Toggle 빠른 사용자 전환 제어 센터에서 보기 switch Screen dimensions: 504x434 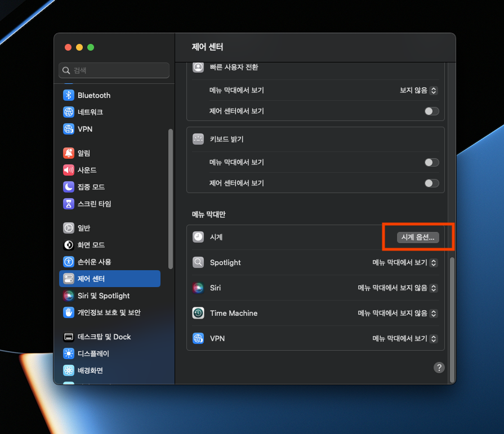431,111
